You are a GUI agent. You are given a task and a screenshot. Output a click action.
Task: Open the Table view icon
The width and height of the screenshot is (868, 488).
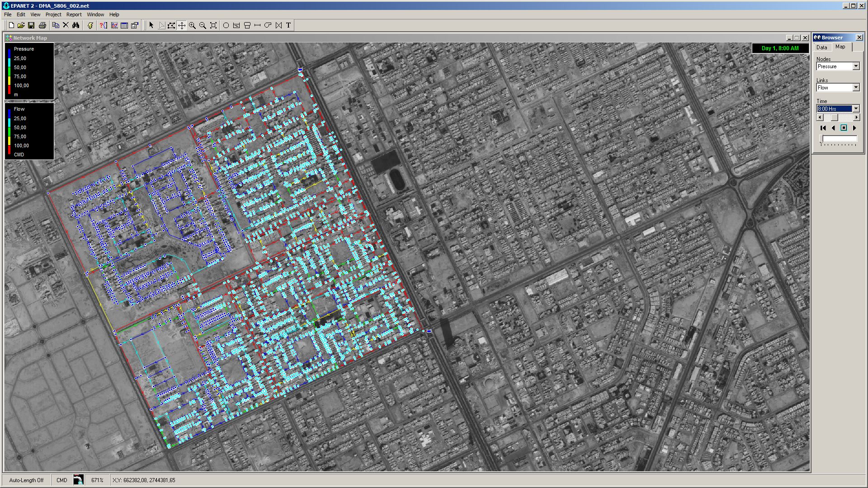pyautogui.click(x=124, y=25)
